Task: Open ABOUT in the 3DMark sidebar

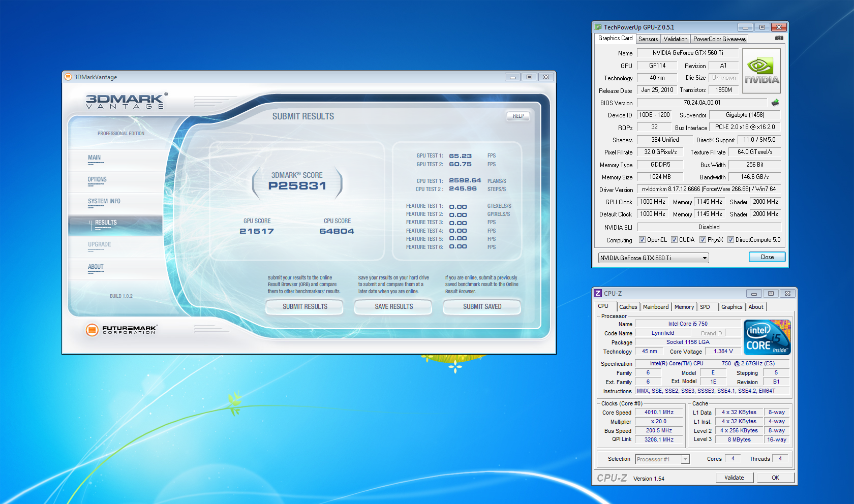Action: [115, 268]
